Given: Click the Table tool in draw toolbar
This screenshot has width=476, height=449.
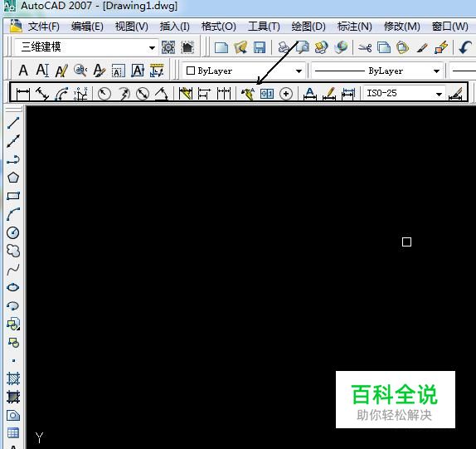Looking at the screenshot, I should (13, 433).
